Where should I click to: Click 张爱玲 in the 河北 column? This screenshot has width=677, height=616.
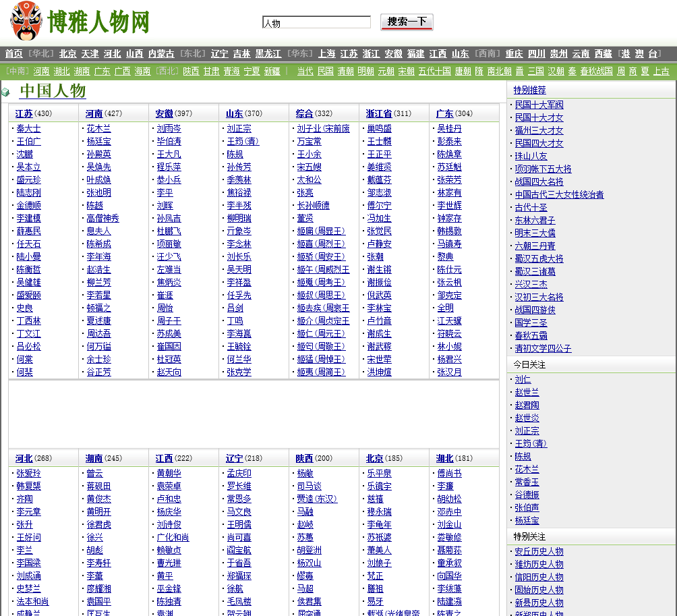click(28, 474)
